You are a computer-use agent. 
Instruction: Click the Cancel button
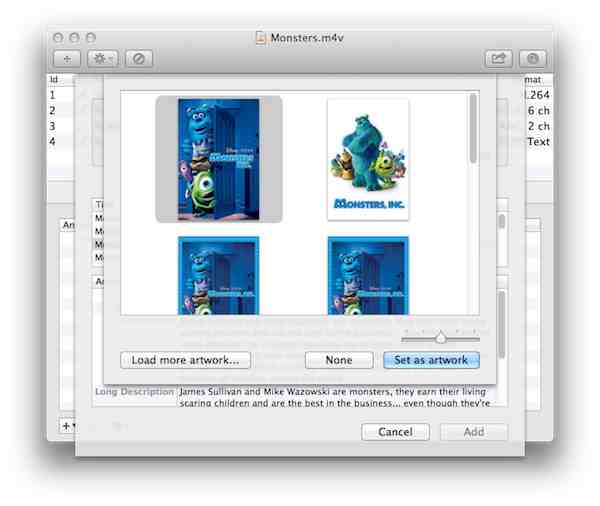pyautogui.click(x=395, y=432)
